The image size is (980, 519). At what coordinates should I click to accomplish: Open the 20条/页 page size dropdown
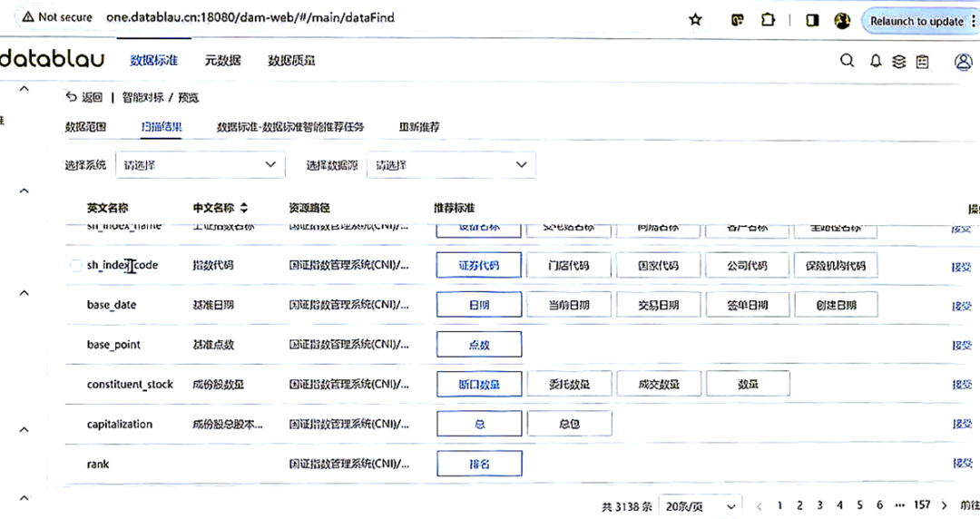coord(699,505)
